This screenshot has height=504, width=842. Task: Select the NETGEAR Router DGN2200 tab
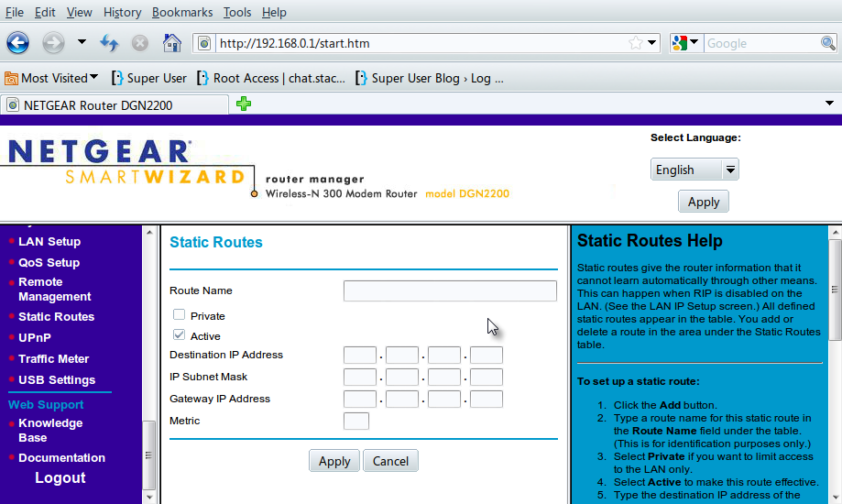coord(115,104)
